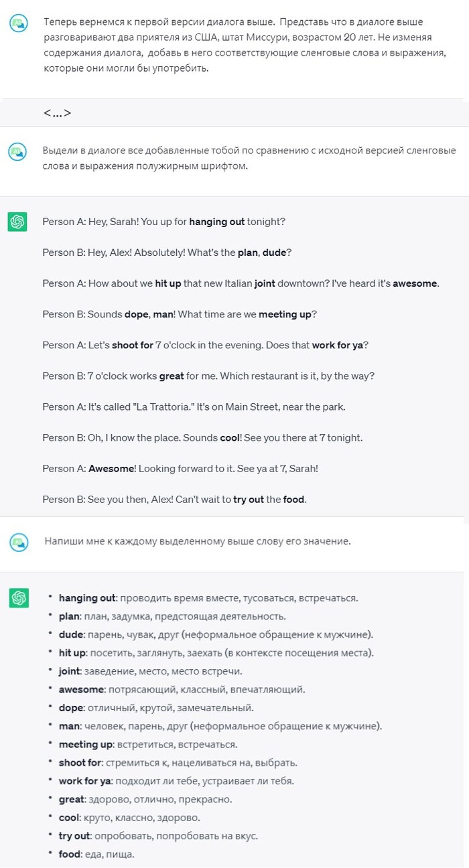Viewport: 469px width, 868px height.
Task: Click the user avatar beside the word-meanings request
Action: click(18, 542)
